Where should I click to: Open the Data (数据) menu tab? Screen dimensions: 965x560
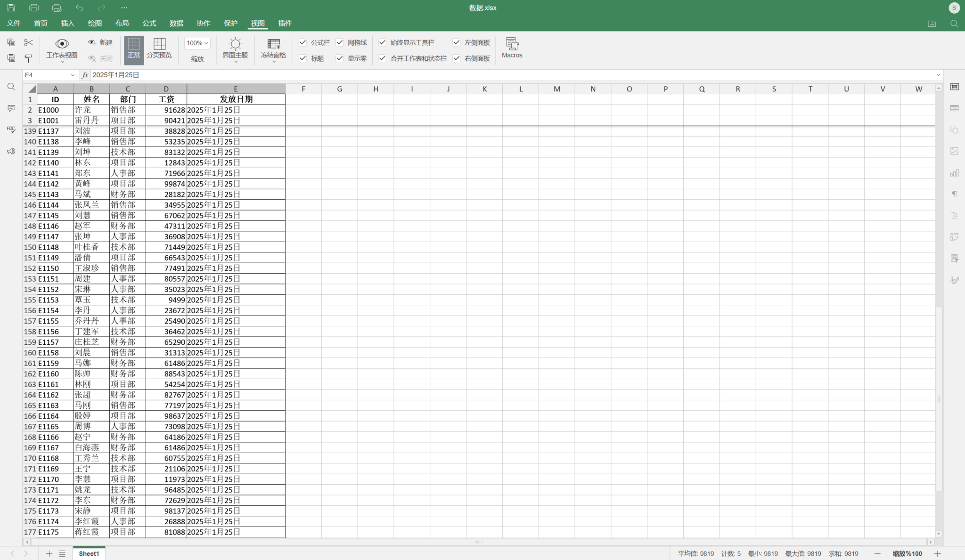point(176,23)
